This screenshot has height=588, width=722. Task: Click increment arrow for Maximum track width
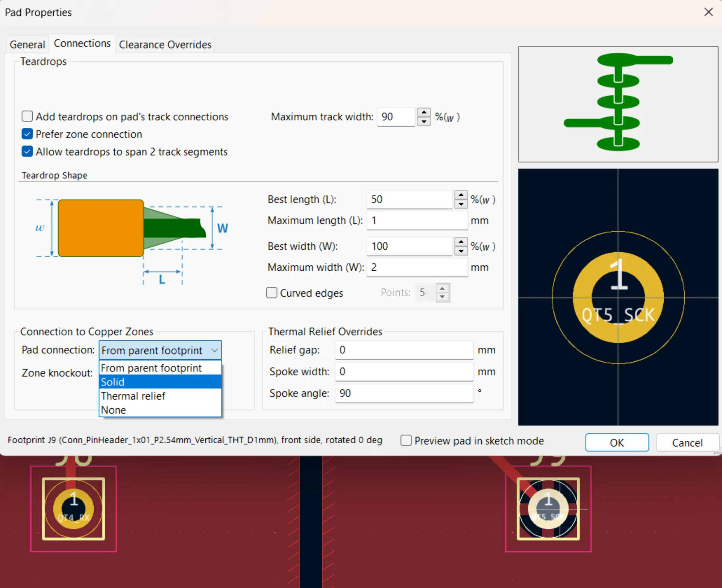424,112
